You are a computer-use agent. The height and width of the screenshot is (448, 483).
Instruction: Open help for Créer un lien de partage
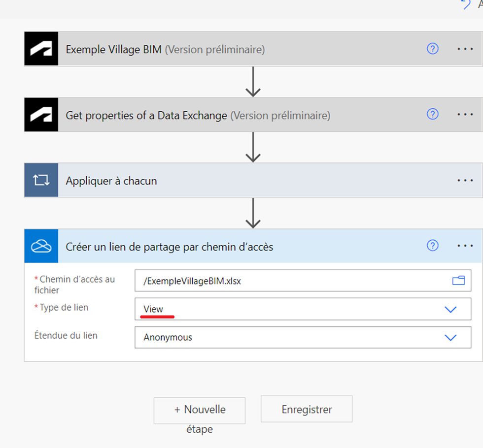(x=433, y=246)
